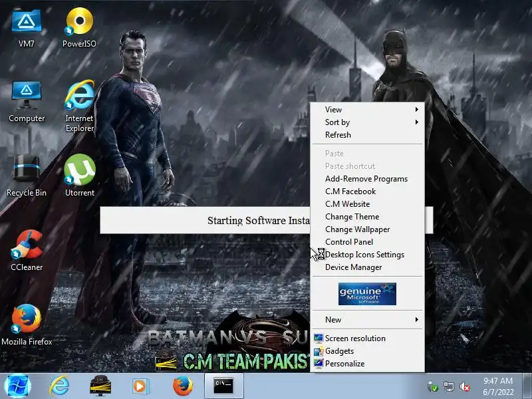This screenshot has width=532, height=399.
Task: Open Control Panel from context menu
Action: click(368, 242)
